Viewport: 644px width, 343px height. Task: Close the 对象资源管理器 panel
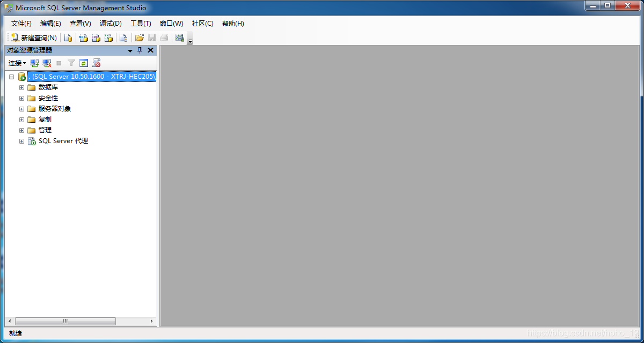point(150,50)
